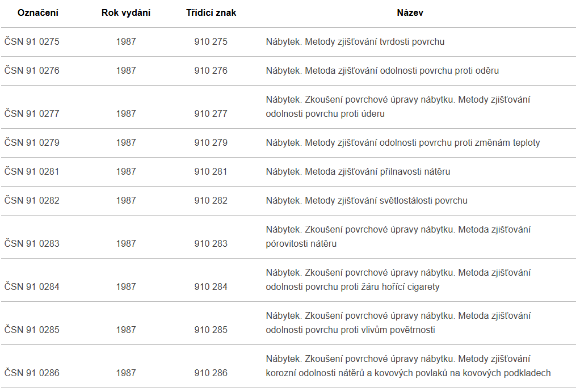Click the title mentioning hořící cigarety

[x=398, y=280]
